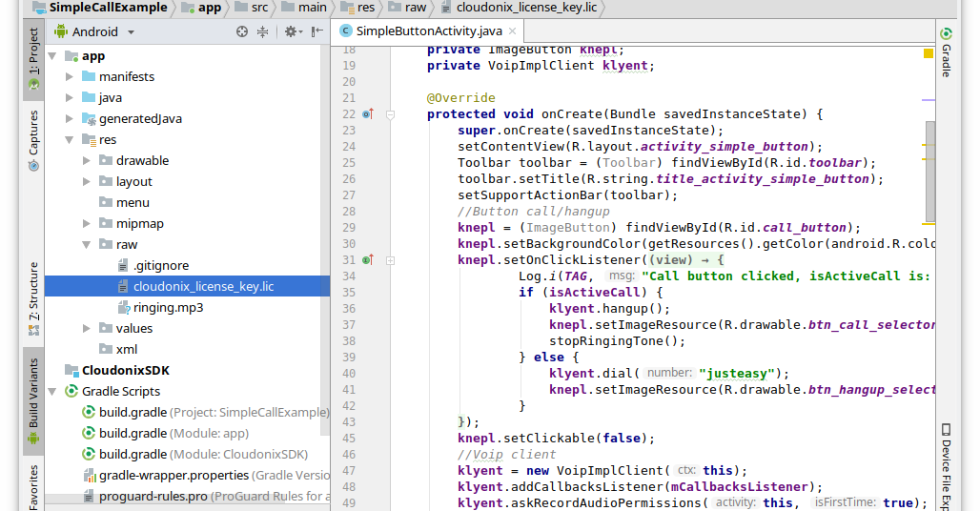Screen dimensions: 980x511
Task: Open the Device File Explorer tool window
Action: coord(947,466)
